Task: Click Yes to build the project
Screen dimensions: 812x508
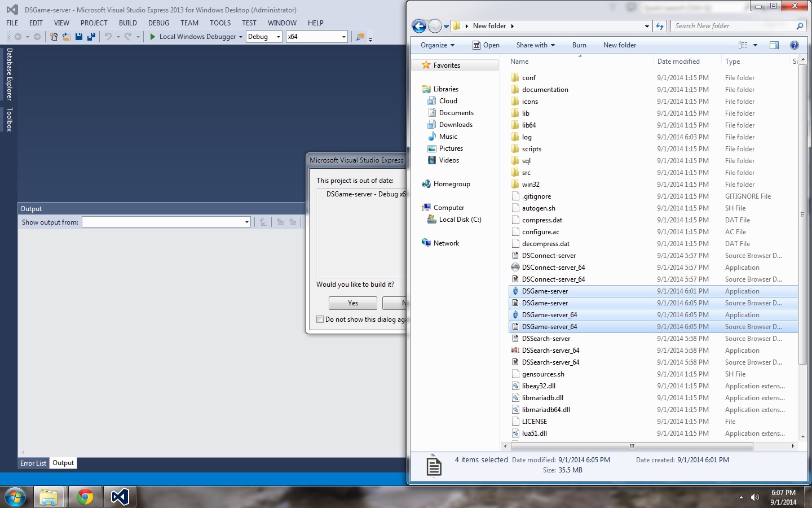Action: pos(353,303)
